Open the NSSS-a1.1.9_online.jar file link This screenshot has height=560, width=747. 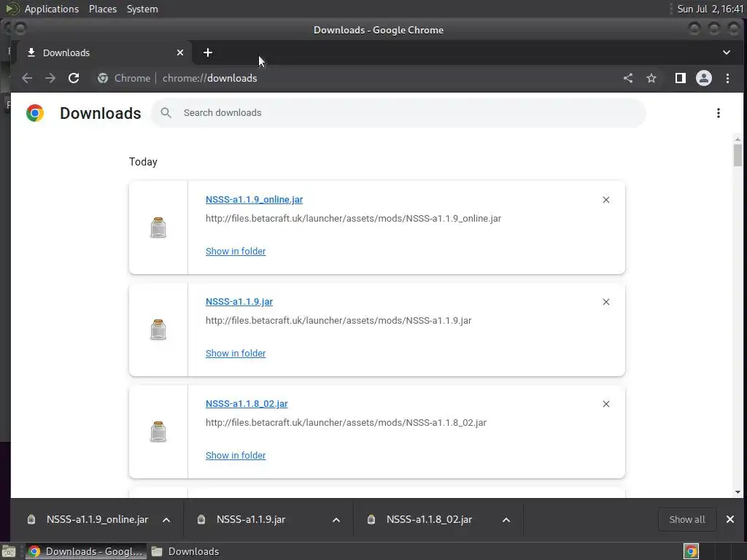254,200
